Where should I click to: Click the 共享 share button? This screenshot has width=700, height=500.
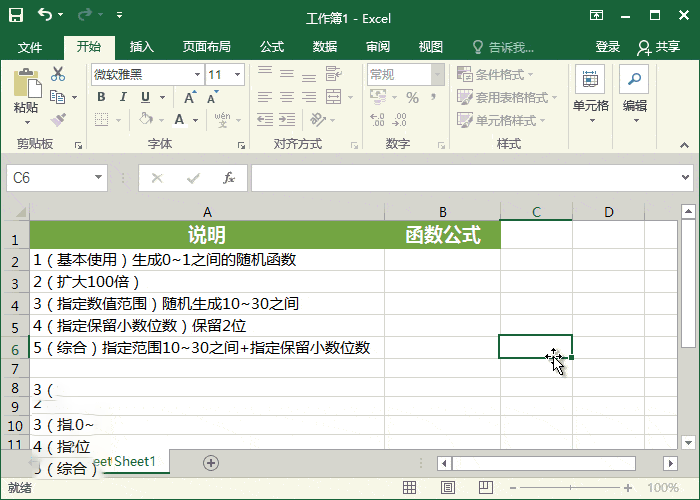[x=659, y=47]
